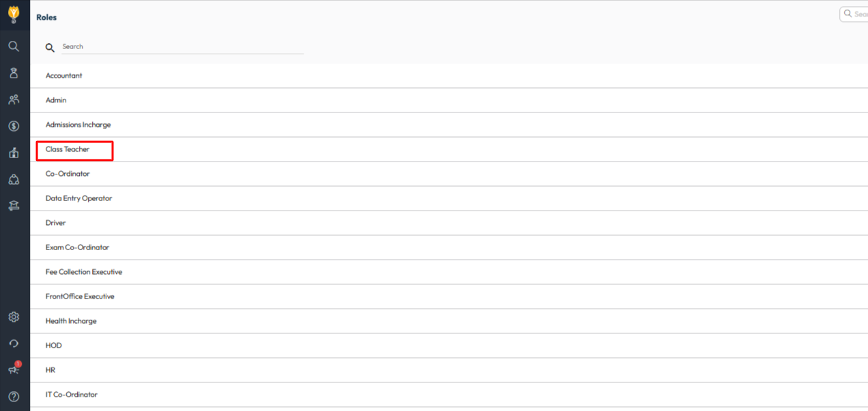868x411 pixels.
Task: Open announcements megaphone with notification badge
Action: [x=14, y=369]
